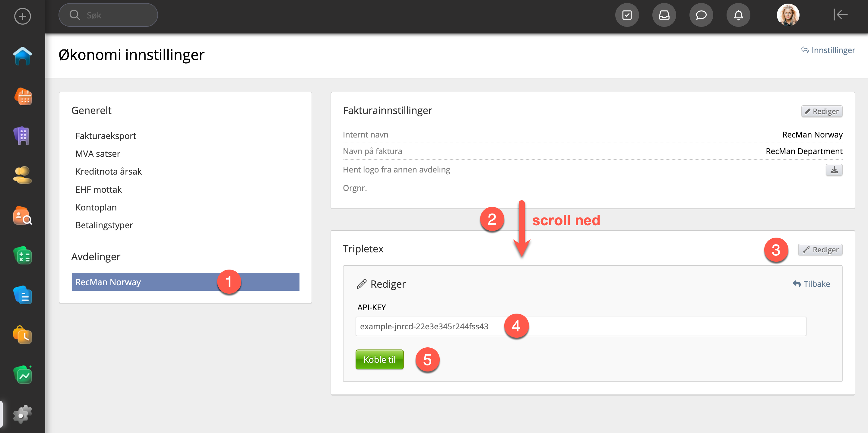Click the Rediger button in the Tripletex section
The image size is (868, 433).
820,250
